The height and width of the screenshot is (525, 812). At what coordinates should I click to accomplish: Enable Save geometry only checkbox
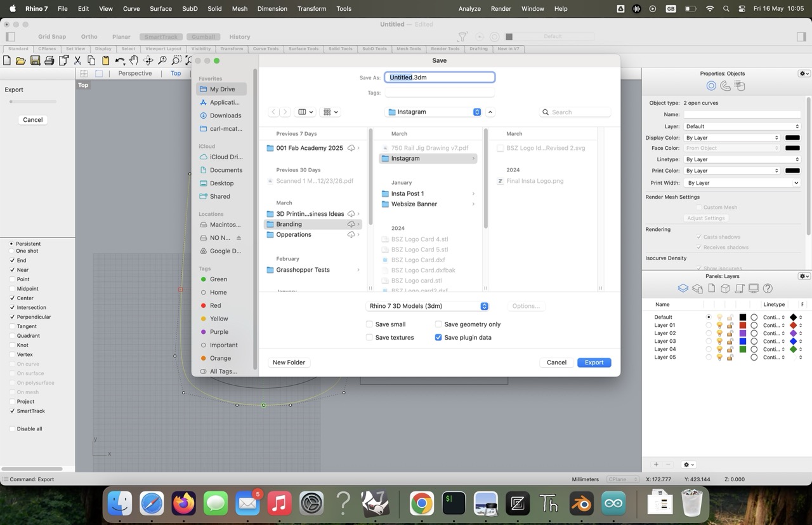(438, 324)
